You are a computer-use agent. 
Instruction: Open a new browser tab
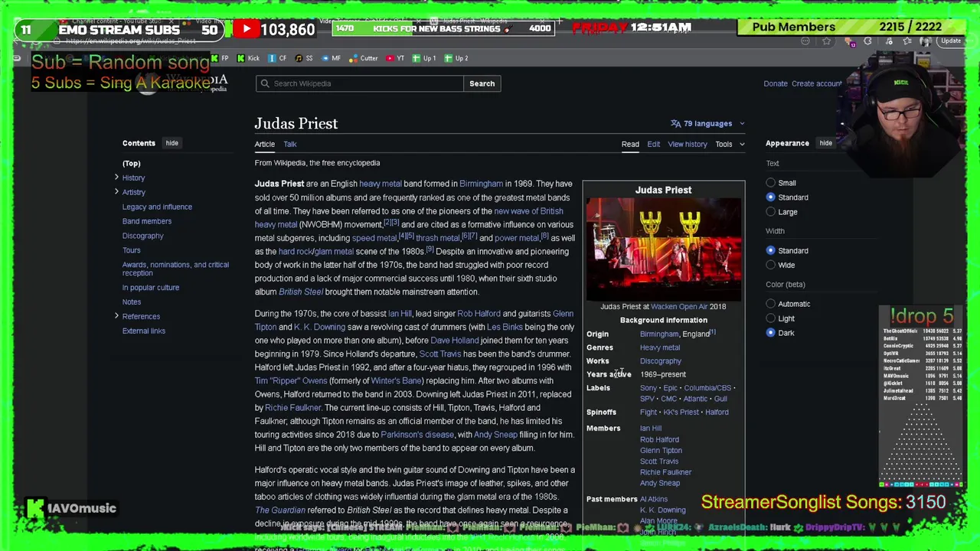(560, 21)
